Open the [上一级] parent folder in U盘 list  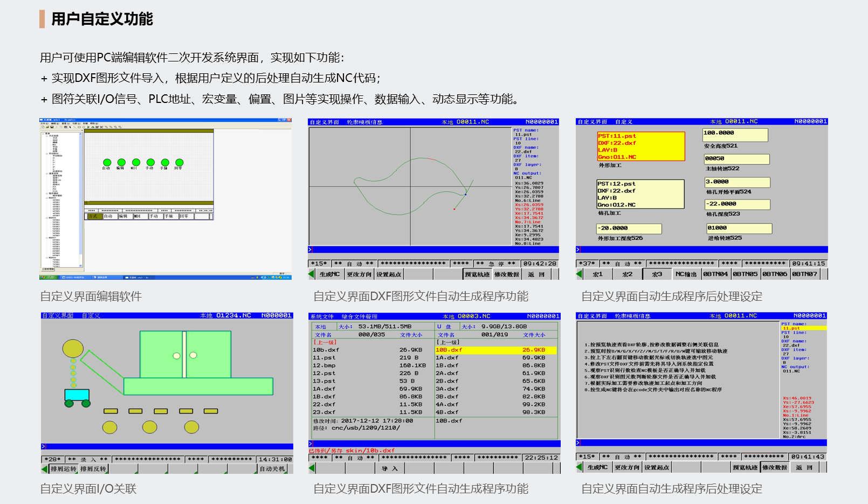(x=447, y=342)
